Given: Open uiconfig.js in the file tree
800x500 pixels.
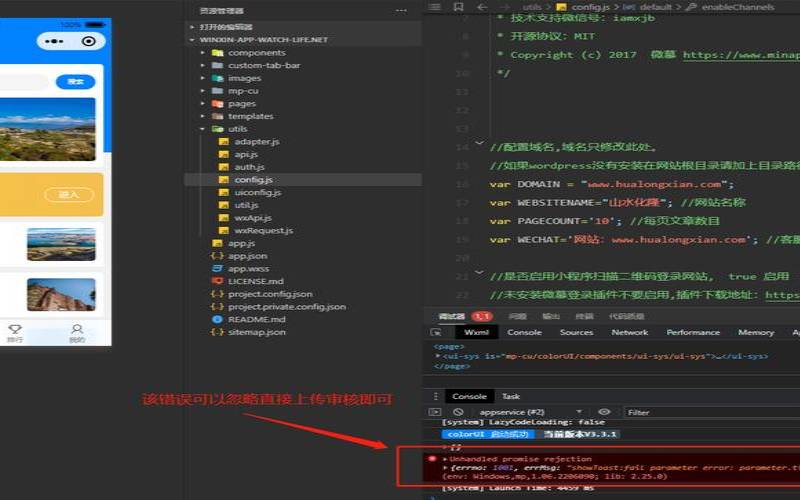Looking at the screenshot, I should [258, 192].
